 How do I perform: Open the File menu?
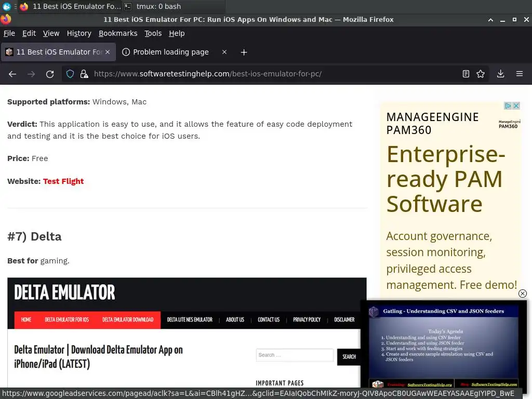tap(9, 33)
